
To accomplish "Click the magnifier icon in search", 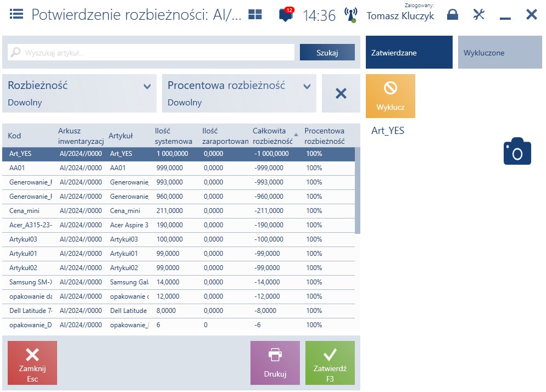I will (x=16, y=52).
